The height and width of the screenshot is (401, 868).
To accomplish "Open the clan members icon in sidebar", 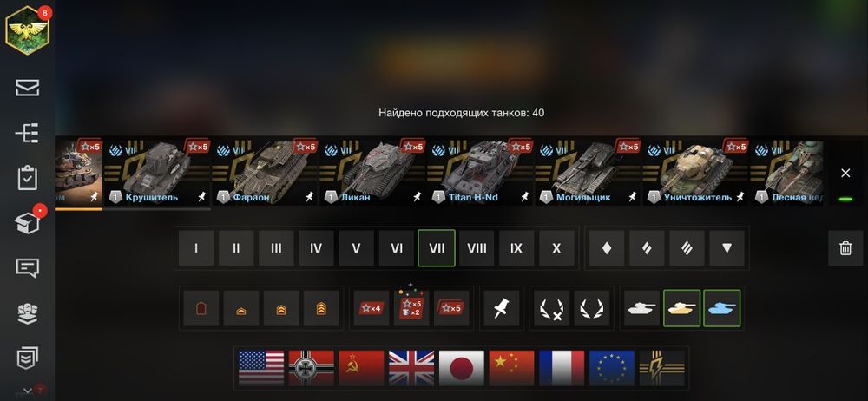I will pyautogui.click(x=27, y=313).
